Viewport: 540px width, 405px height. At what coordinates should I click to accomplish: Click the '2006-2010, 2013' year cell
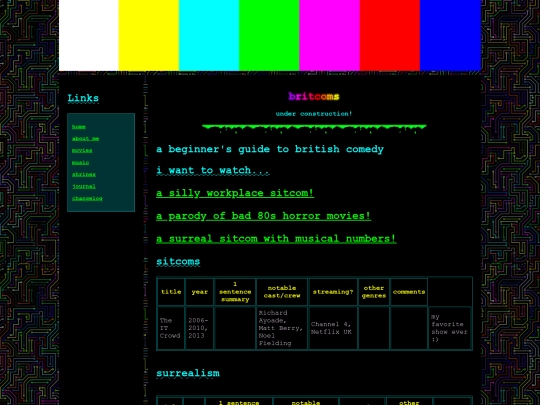click(x=200, y=328)
